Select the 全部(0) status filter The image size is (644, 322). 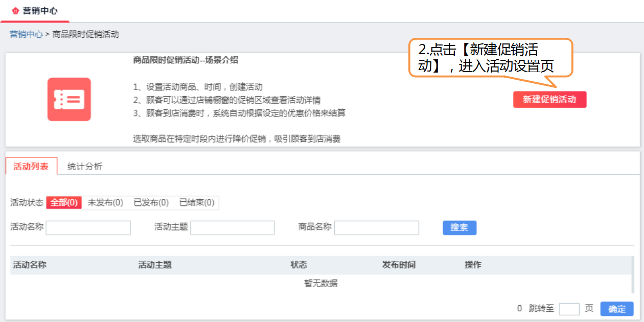tap(64, 202)
